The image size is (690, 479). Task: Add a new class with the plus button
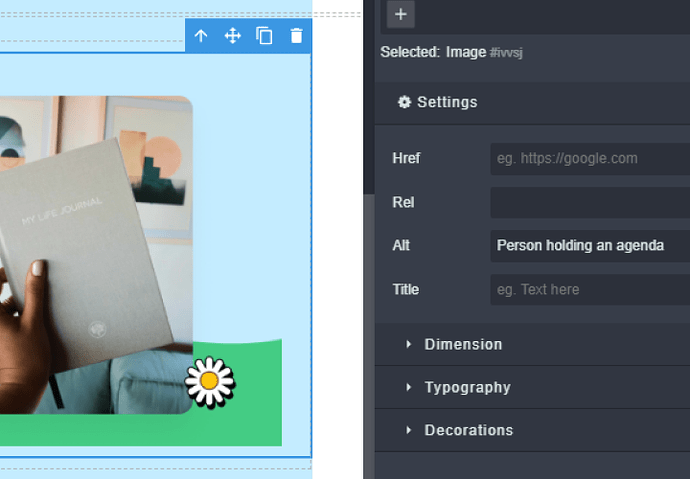[400, 14]
